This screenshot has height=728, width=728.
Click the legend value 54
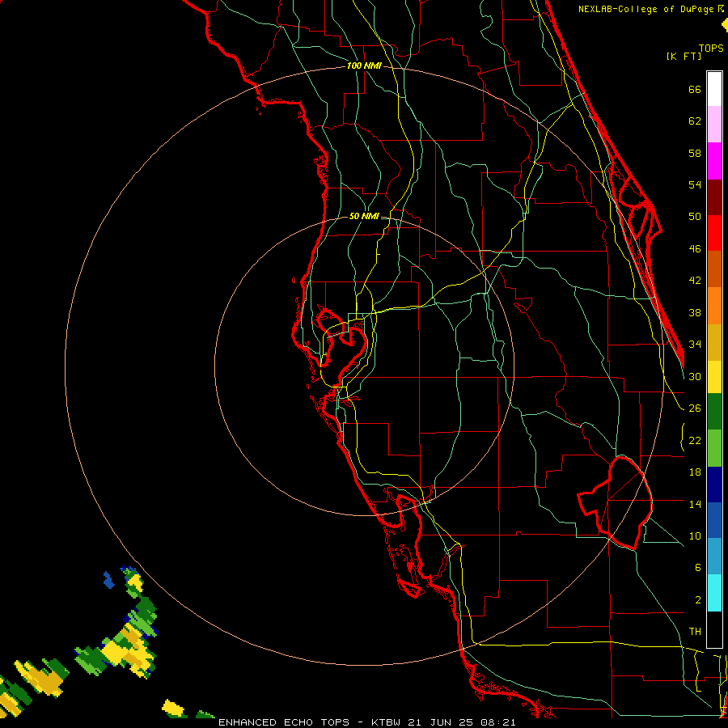[x=695, y=184]
